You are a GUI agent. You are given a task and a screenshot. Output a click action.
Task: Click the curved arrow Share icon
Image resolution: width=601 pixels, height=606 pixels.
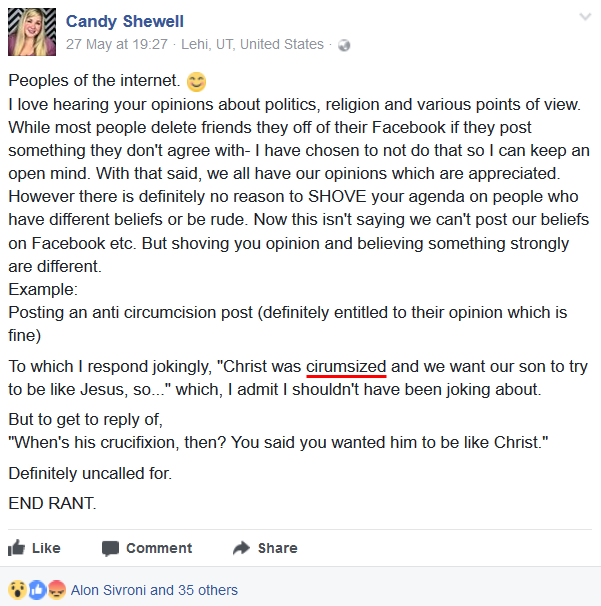241,548
